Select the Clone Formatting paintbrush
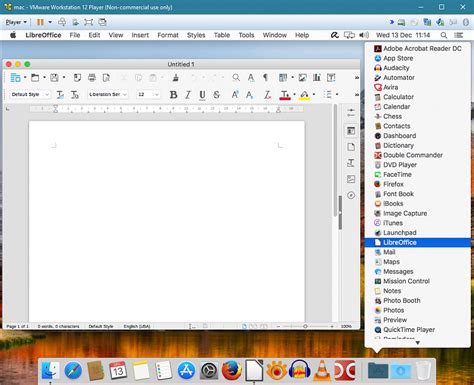 176,78
